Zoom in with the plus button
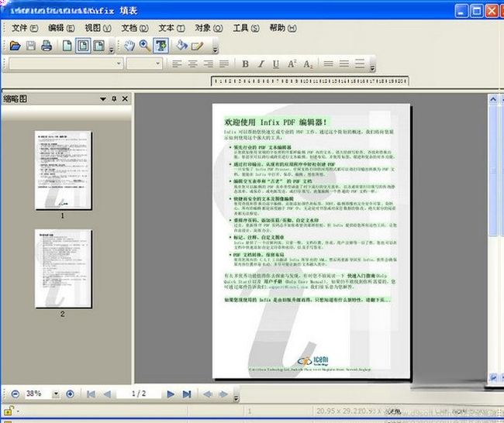The width and height of the screenshot is (504, 423). click(70, 394)
